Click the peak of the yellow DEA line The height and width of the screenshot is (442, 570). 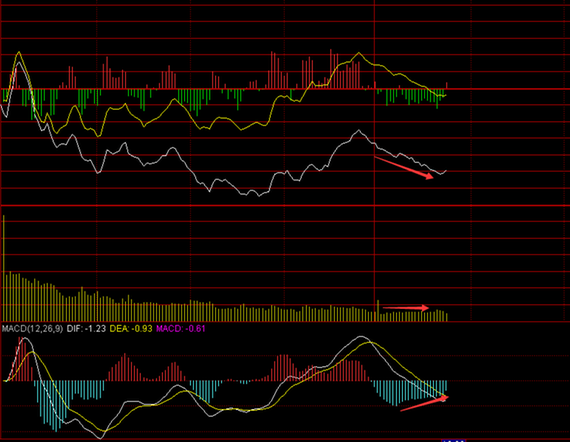[370, 342]
